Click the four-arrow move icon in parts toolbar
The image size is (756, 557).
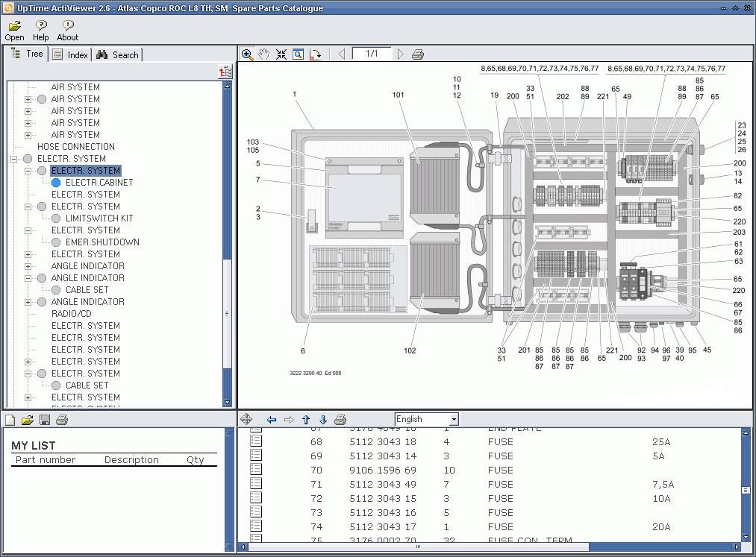pyautogui.click(x=246, y=419)
